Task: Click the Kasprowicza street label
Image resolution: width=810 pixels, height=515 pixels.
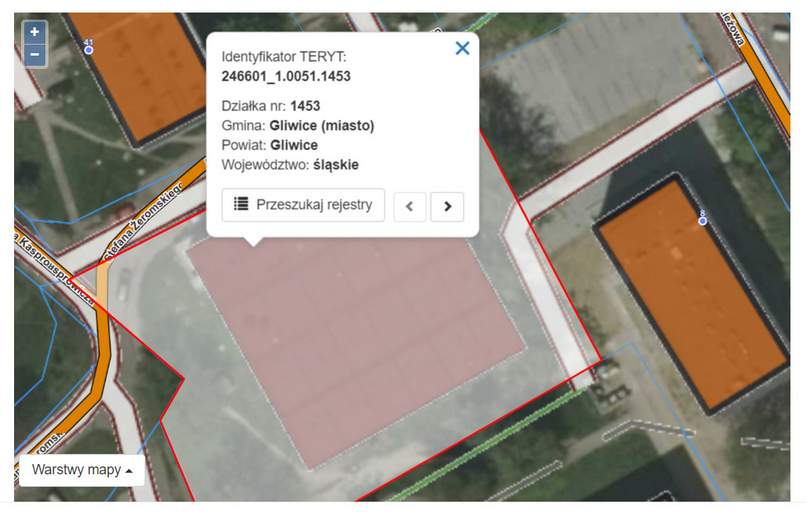Action: click(x=56, y=269)
